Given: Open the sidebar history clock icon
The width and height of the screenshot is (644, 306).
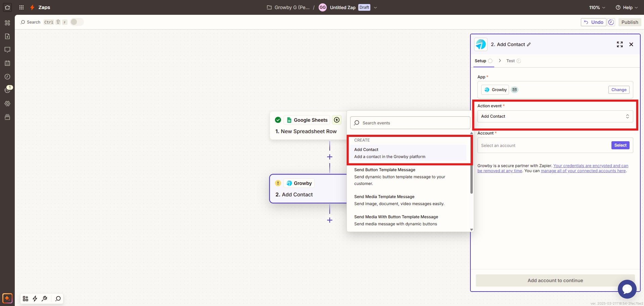Looking at the screenshot, I should click(x=7, y=77).
